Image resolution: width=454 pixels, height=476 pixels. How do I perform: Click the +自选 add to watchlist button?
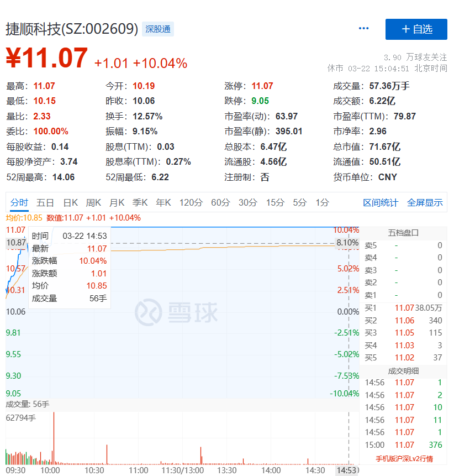[416, 29]
